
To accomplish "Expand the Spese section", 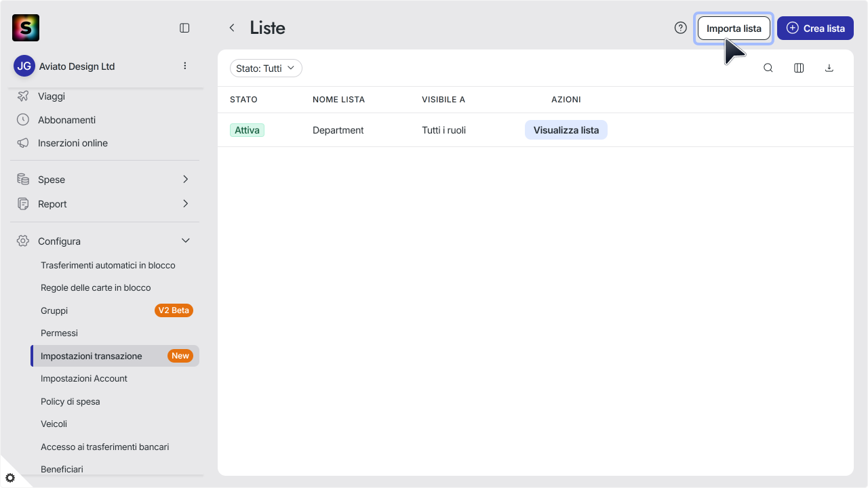I will pyautogui.click(x=104, y=180).
